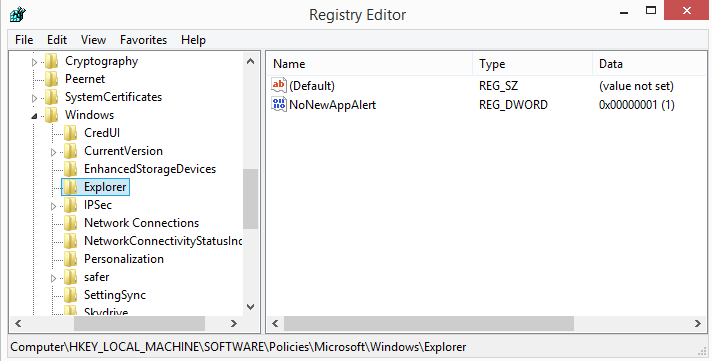The width and height of the screenshot is (712, 361).
Task: Click the tree pane horizontal scroll right arrow
Action: 234,323
